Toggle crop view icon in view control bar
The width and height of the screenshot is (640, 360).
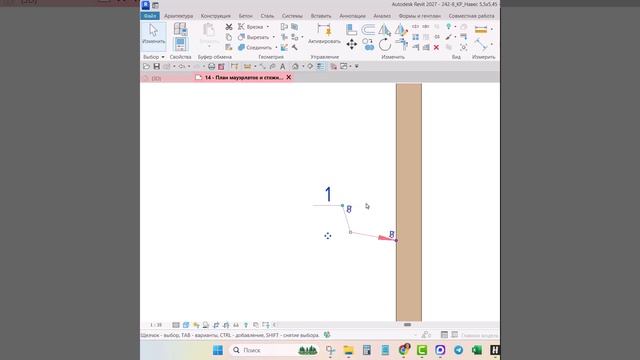[x=216, y=325]
